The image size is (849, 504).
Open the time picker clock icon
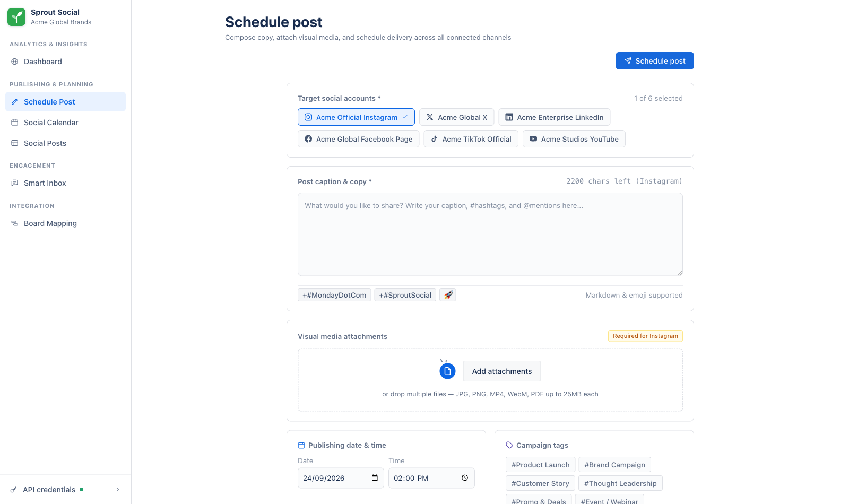pyautogui.click(x=465, y=478)
